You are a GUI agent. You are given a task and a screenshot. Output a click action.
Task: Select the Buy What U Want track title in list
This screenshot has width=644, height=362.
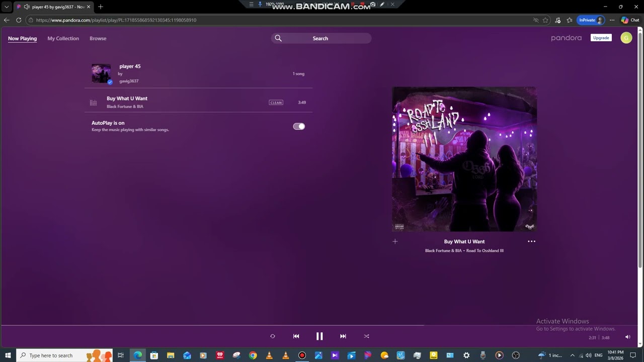coord(127,99)
